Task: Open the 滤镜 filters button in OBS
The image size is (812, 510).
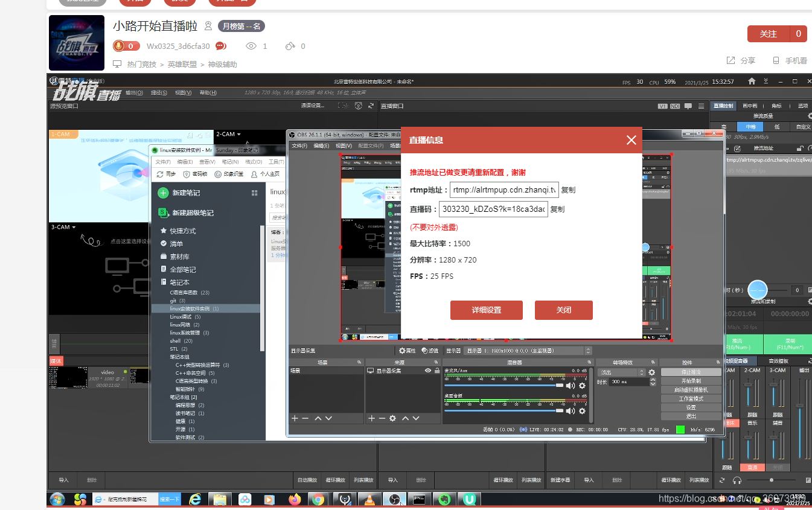Action: pyautogui.click(x=430, y=351)
